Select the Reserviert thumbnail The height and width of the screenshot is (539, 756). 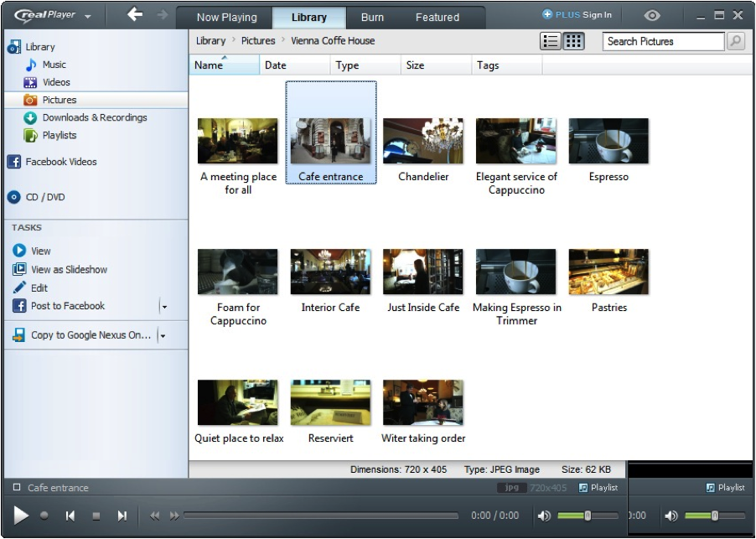coord(331,402)
